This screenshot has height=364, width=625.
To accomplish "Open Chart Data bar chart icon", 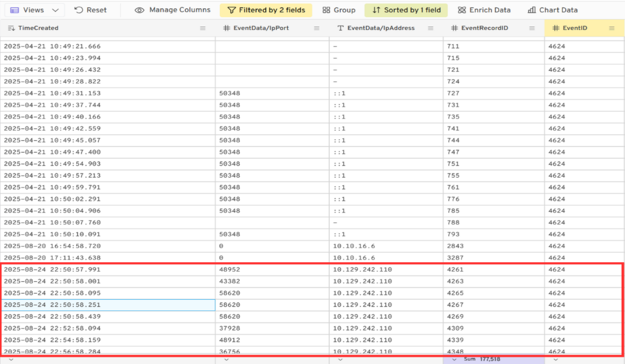I will pos(532,10).
